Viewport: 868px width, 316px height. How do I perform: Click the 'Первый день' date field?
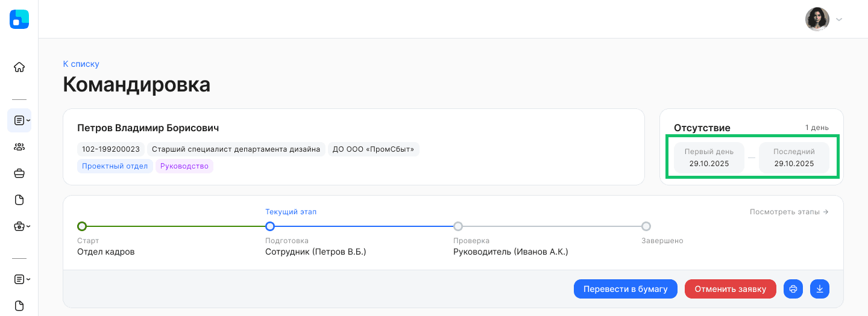(x=709, y=158)
